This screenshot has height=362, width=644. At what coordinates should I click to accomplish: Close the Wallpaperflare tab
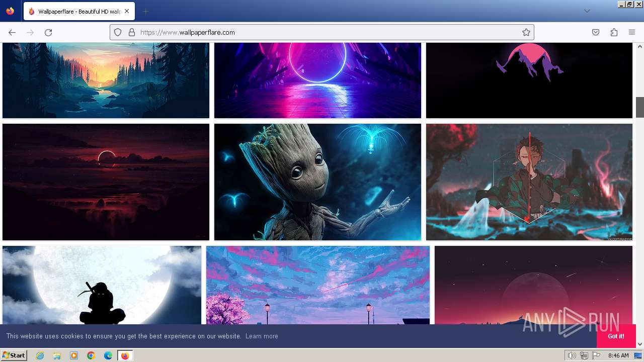coord(127,11)
